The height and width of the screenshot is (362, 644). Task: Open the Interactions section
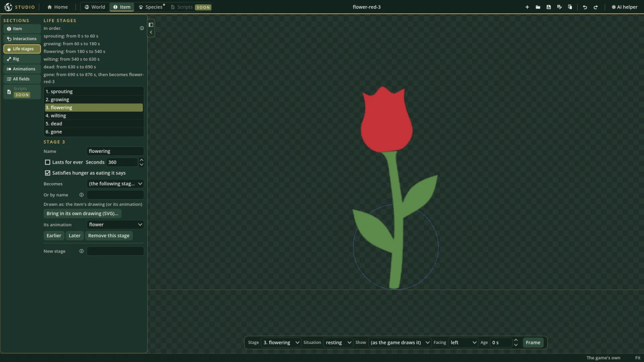click(22, 39)
